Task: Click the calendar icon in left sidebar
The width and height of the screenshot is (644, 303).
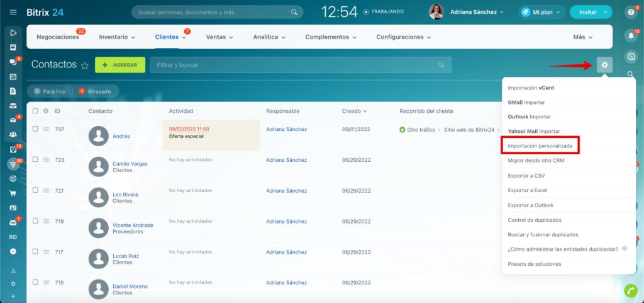Action: [x=13, y=76]
